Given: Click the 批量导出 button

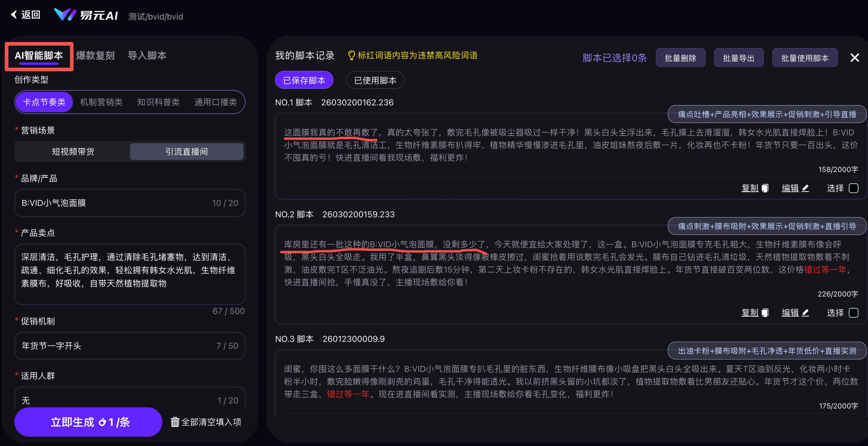Looking at the screenshot, I should coord(738,57).
